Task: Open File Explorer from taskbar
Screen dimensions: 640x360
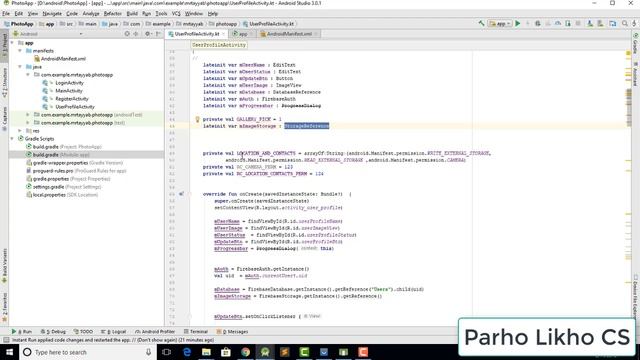Action: (206, 352)
